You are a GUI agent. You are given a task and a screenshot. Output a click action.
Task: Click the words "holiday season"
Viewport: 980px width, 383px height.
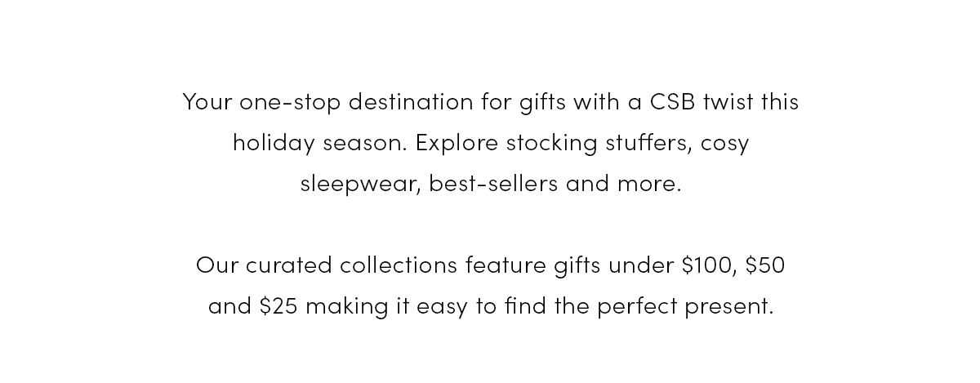318,144
